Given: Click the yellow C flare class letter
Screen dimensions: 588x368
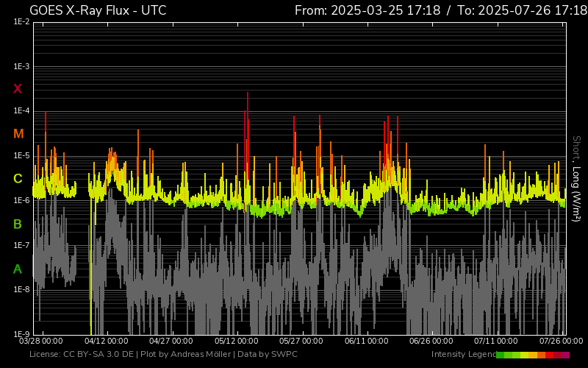Looking at the screenshot, I should tap(18, 179).
